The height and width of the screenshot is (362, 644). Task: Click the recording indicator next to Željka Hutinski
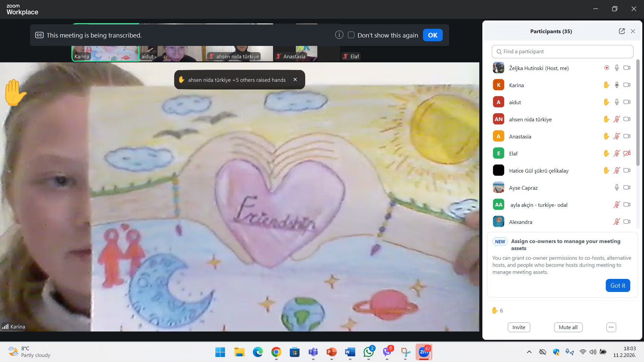point(606,68)
